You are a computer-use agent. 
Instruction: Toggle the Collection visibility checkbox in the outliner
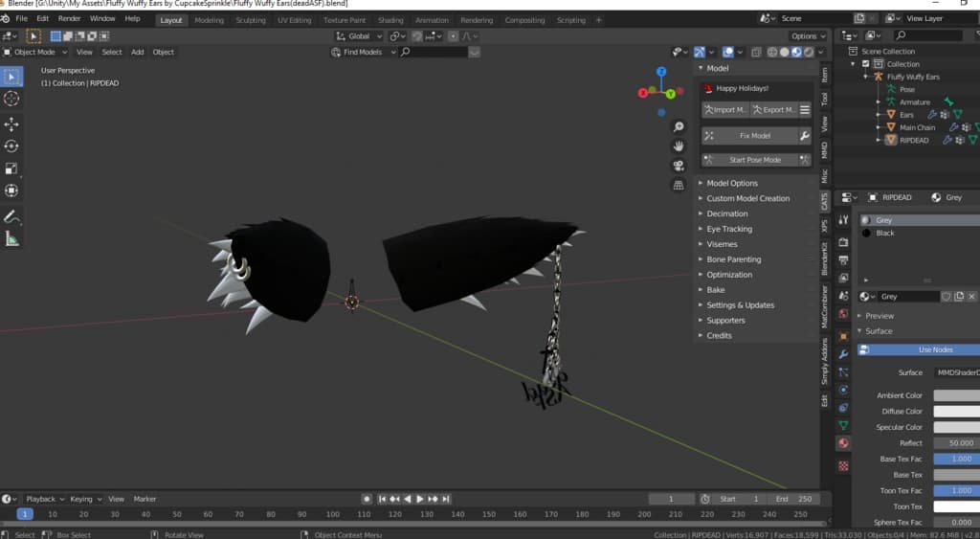(866, 64)
